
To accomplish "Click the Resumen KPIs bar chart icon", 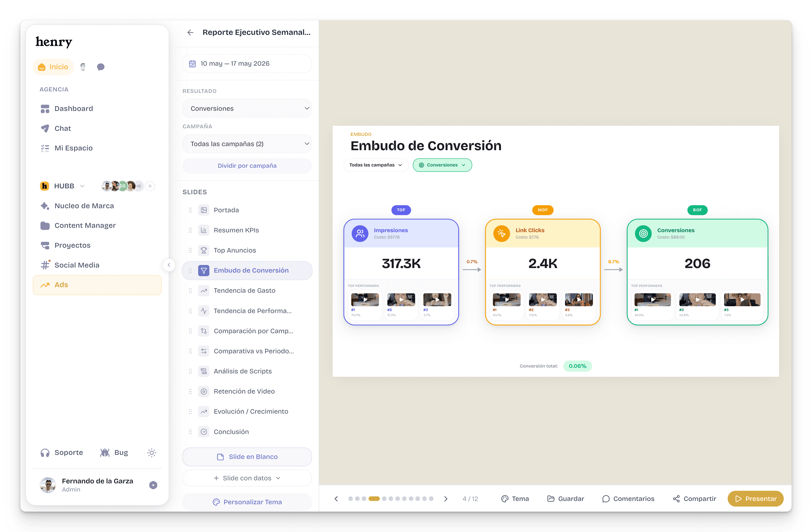I will tap(204, 230).
